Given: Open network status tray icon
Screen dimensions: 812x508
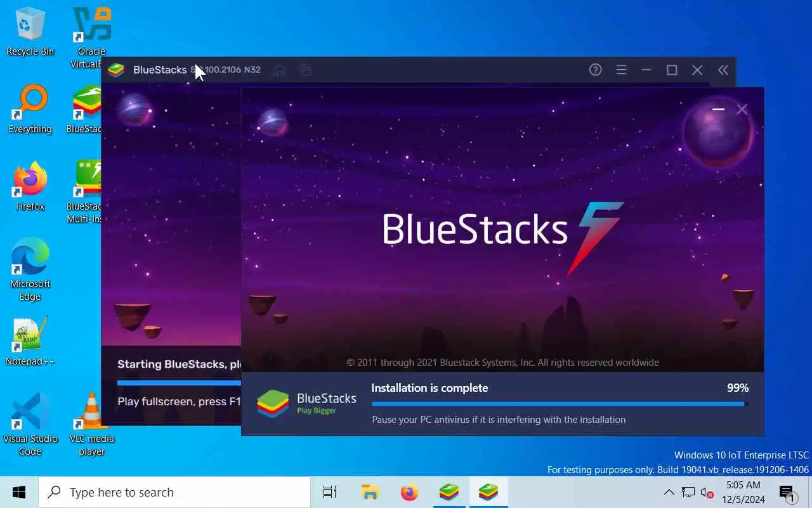Looking at the screenshot, I should coord(688,492).
